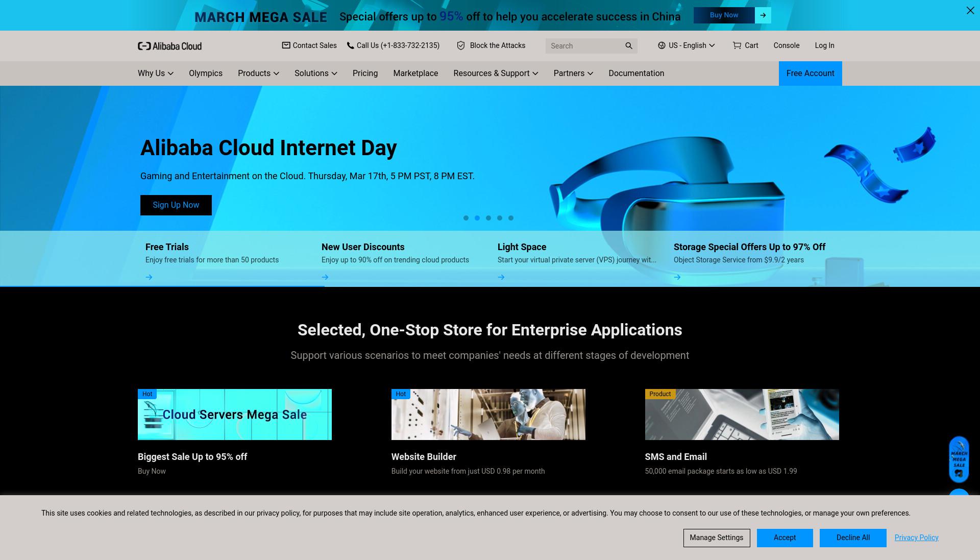
Task: Click the New User Discounts heading
Action: [x=363, y=247]
